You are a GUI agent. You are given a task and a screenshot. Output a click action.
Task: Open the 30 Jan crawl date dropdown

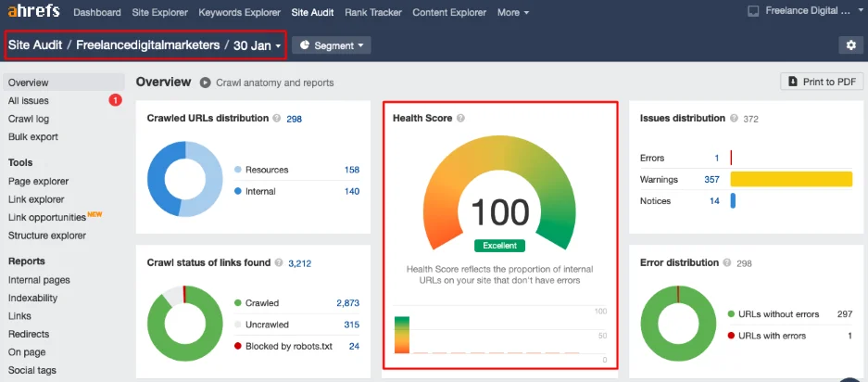click(258, 45)
